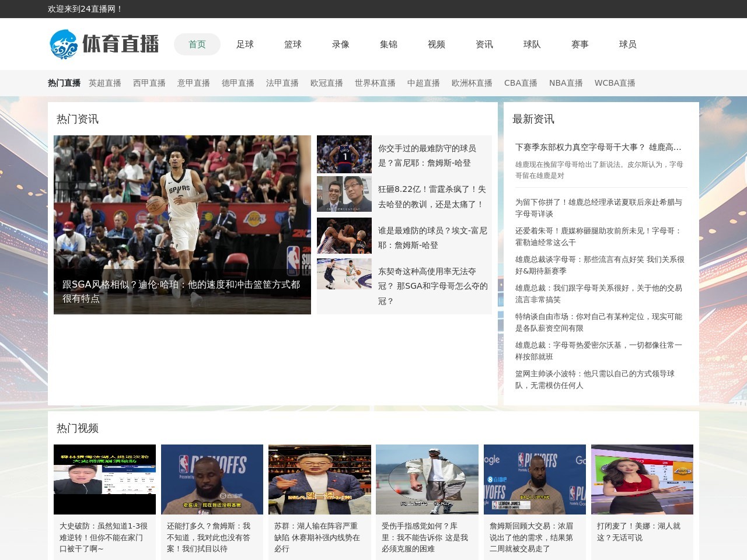This screenshot has width=747, height=560.
Task: Open the 欧洲杯直播 link
Action: click(472, 83)
